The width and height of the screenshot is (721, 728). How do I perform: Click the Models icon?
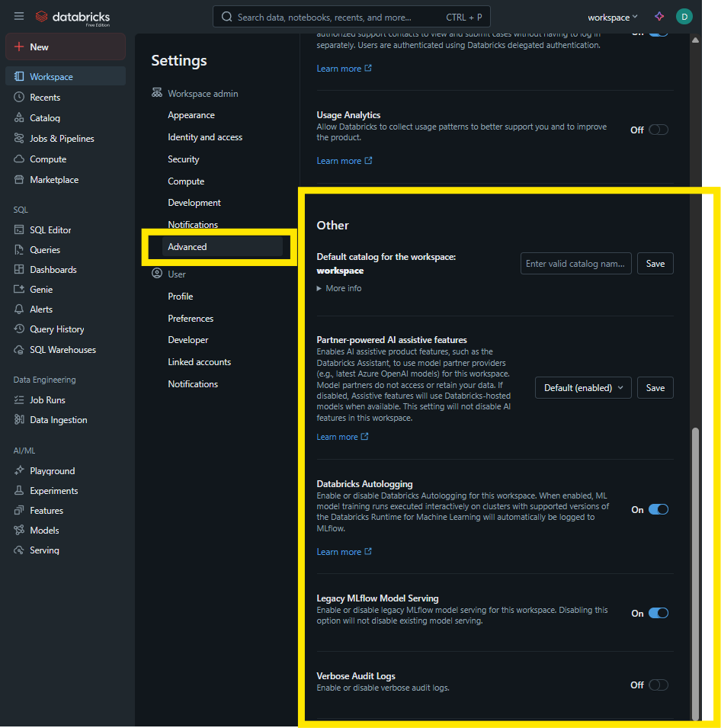coord(19,531)
